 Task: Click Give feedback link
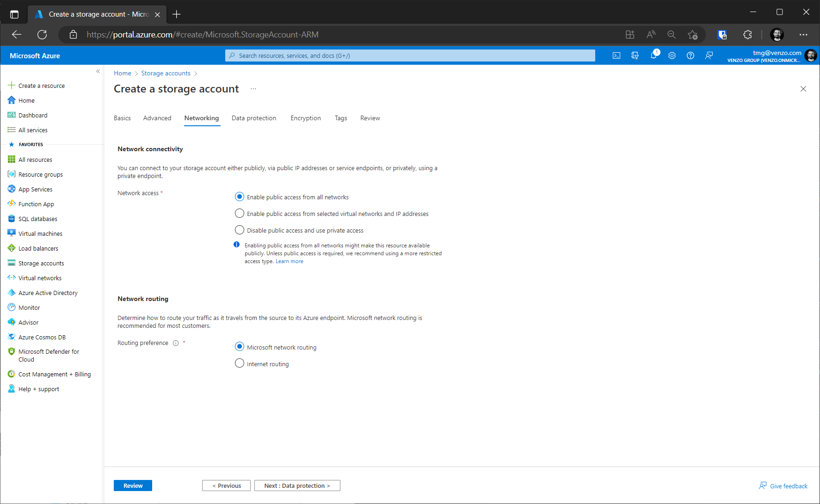point(783,486)
